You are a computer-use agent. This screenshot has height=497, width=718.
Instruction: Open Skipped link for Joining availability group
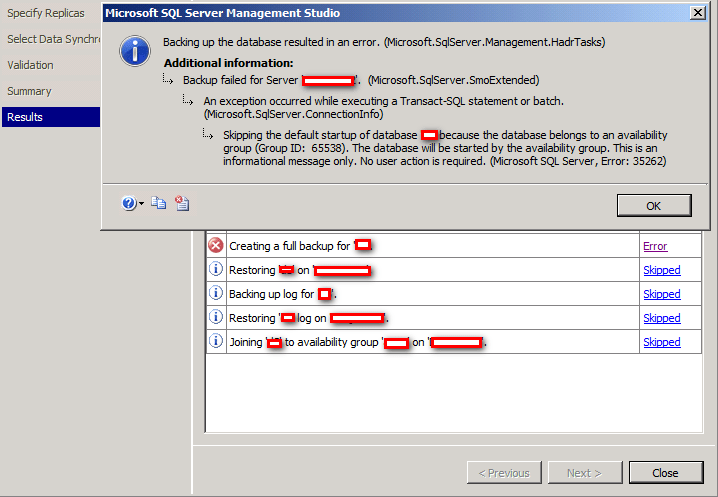point(662,342)
